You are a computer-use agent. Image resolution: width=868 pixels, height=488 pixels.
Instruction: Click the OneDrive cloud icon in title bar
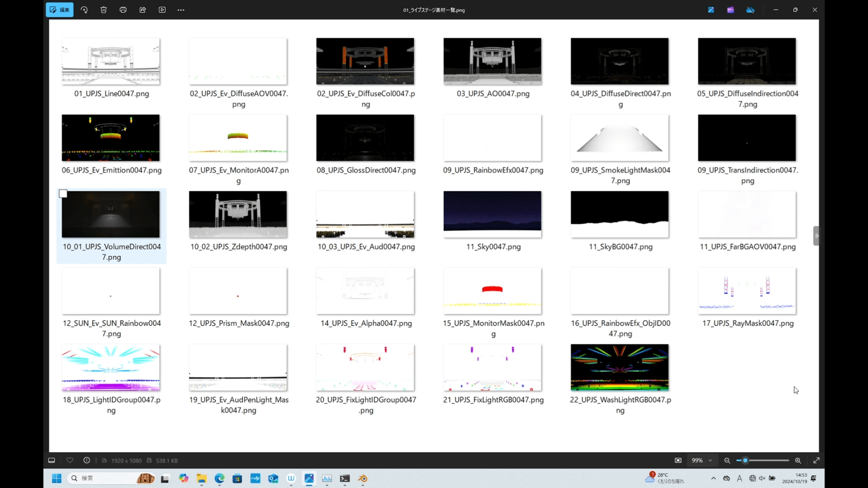[x=750, y=10]
